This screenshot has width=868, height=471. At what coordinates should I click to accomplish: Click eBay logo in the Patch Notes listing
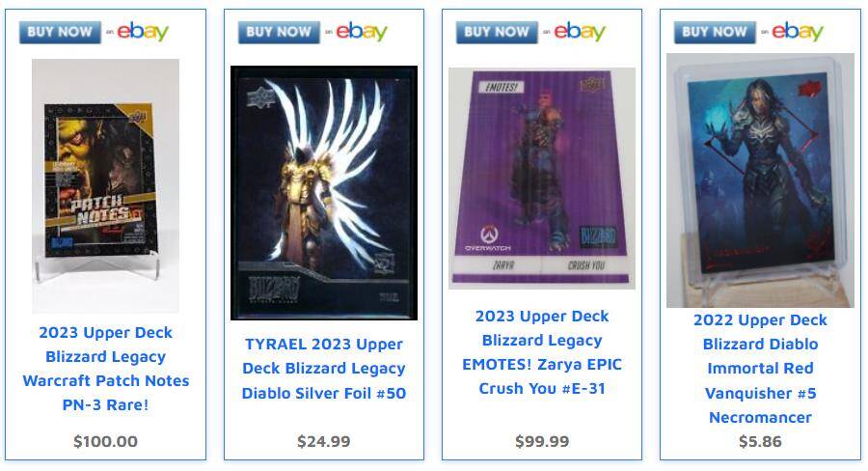(x=143, y=32)
